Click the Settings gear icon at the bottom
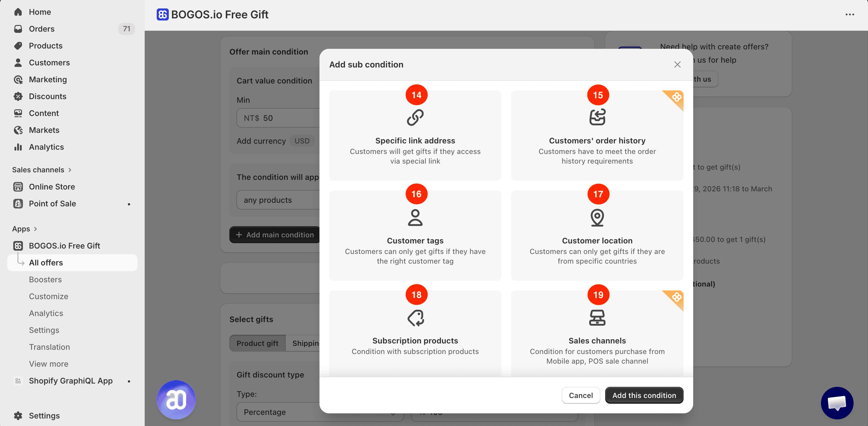The width and height of the screenshot is (868, 426). pos(18,415)
